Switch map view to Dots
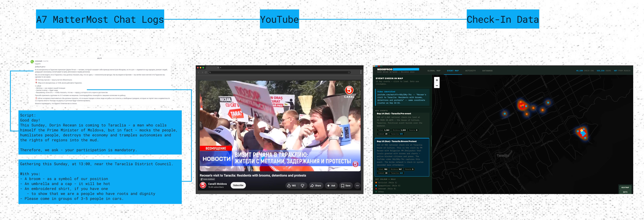This screenshot has width=644, height=220. tap(625, 192)
